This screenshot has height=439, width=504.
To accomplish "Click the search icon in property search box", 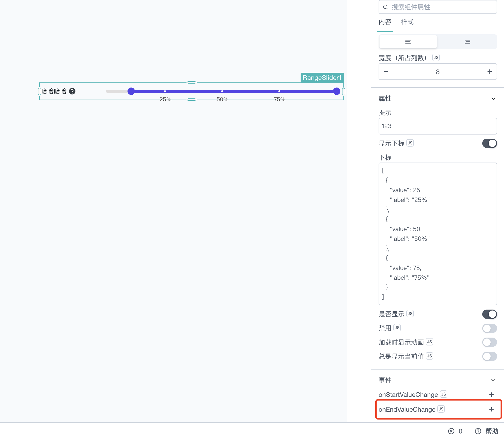I will 386,7.
